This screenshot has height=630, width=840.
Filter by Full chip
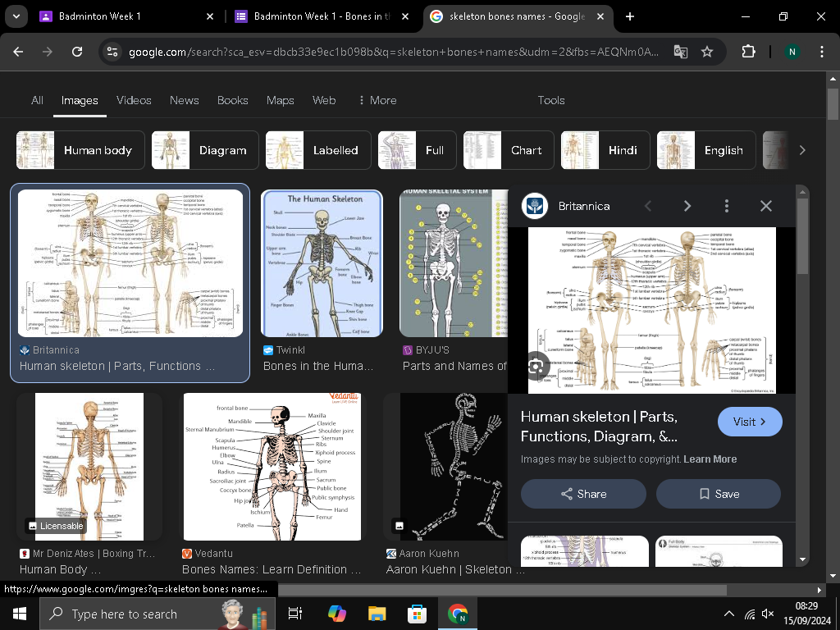(417, 150)
